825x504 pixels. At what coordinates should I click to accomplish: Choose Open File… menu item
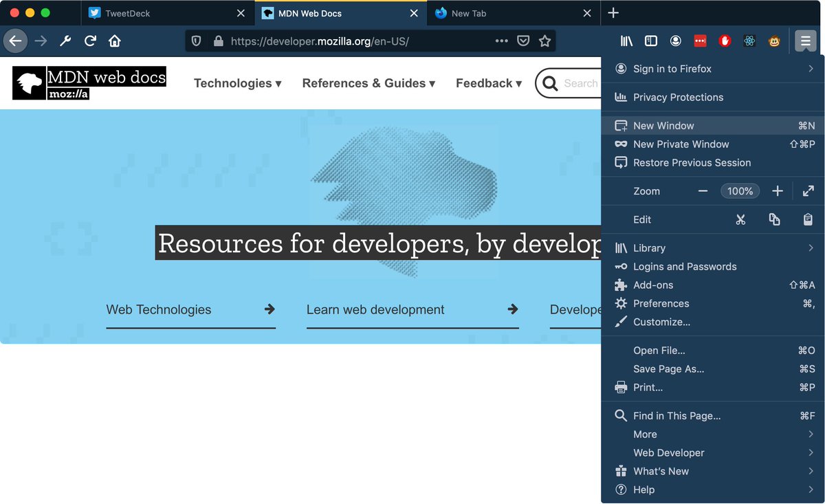coord(713,351)
